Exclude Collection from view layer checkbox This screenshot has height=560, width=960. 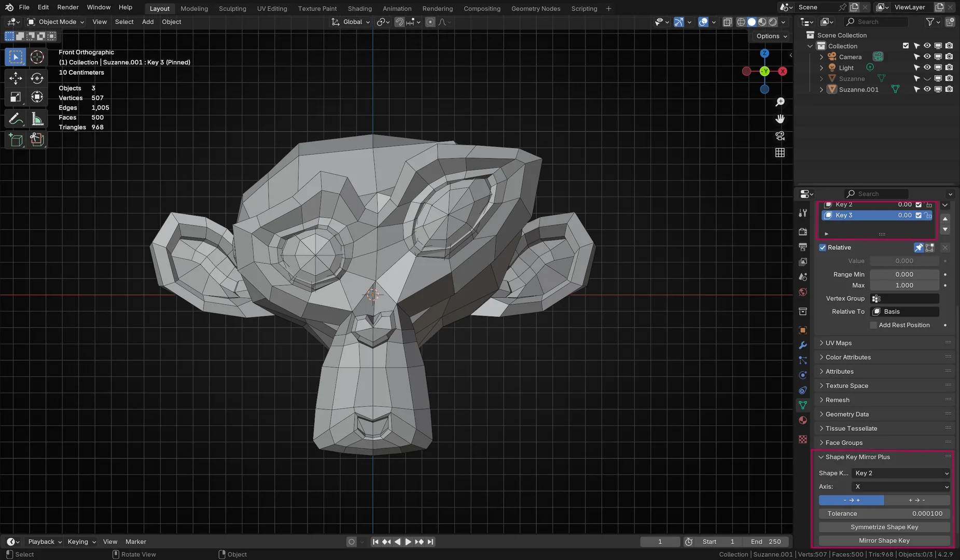tap(906, 46)
